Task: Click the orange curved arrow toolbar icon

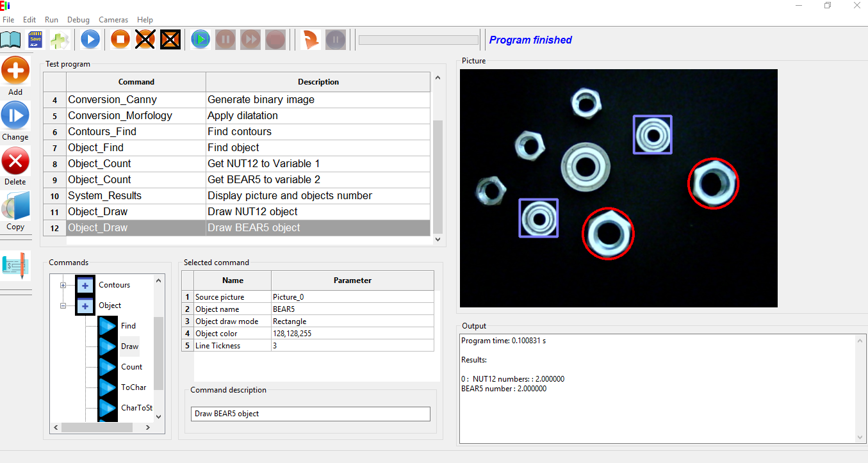Action: tap(311, 40)
